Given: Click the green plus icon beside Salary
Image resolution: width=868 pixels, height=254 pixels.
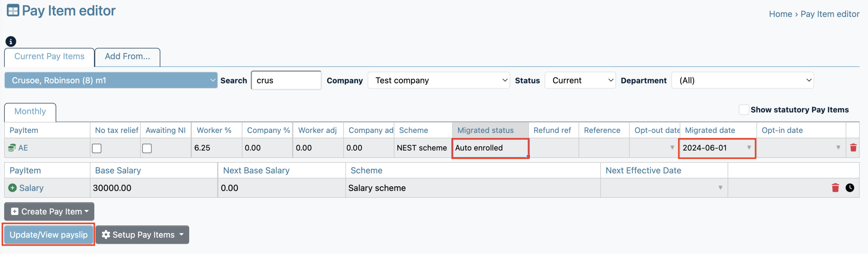Looking at the screenshot, I should click(x=13, y=188).
